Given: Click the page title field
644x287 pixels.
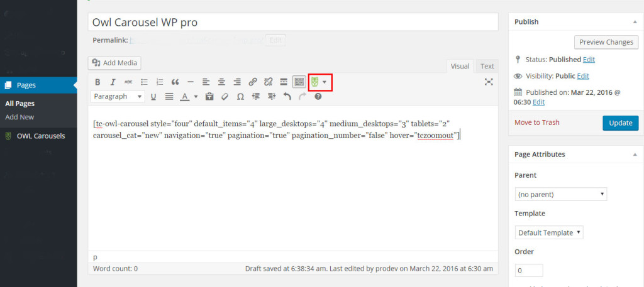Looking at the screenshot, I should click(x=293, y=22).
